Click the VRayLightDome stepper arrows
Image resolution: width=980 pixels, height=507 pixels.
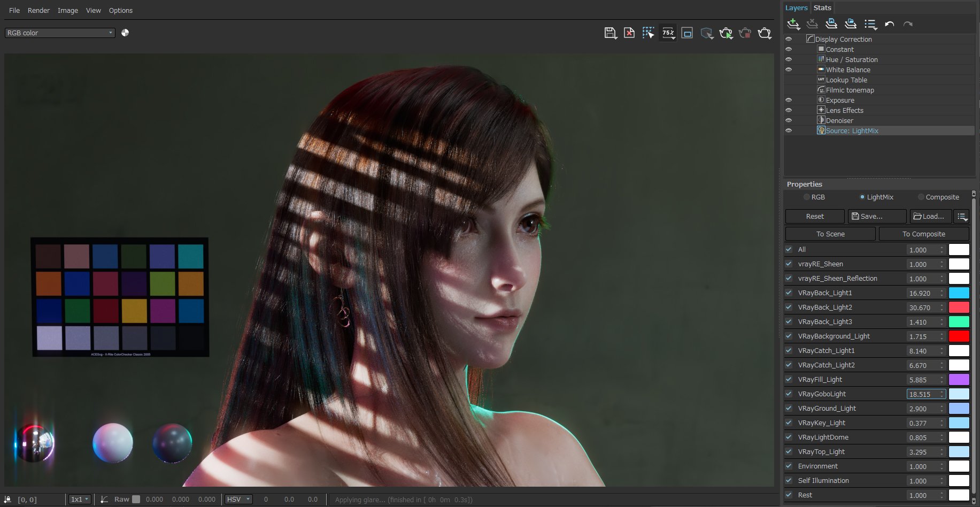click(x=942, y=437)
